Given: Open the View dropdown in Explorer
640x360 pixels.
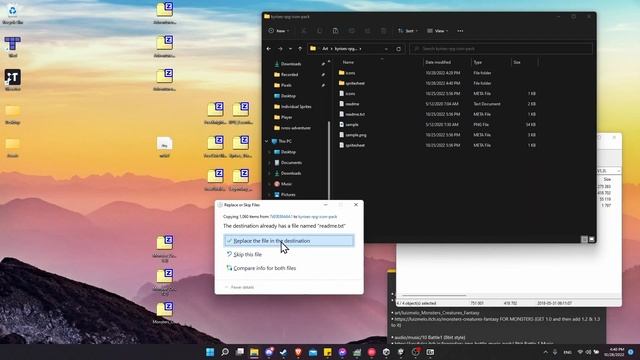Looking at the screenshot, I should coord(437,31).
